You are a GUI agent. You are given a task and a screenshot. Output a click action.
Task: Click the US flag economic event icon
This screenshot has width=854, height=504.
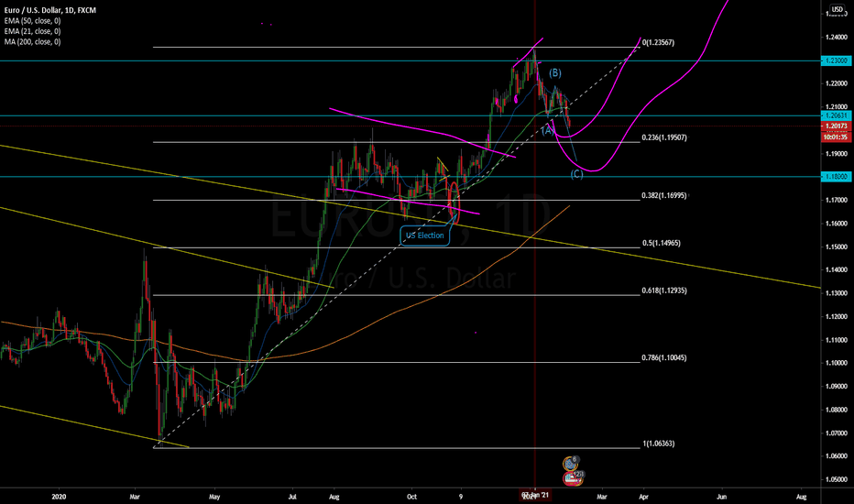click(571, 479)
